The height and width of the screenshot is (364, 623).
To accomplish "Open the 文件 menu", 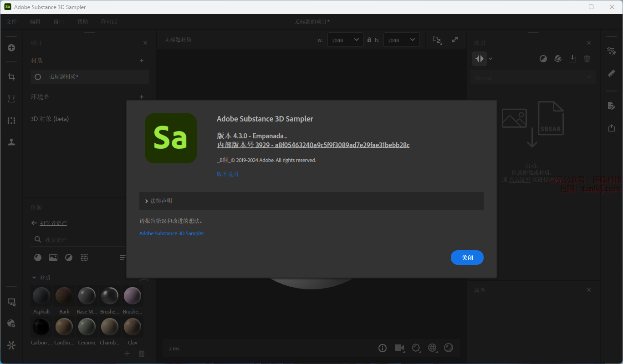I will (x=12, y=21).
